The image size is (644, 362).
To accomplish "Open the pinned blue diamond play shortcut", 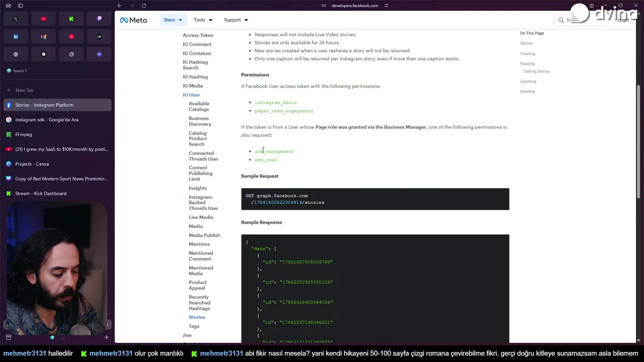I will click(99, 54).
